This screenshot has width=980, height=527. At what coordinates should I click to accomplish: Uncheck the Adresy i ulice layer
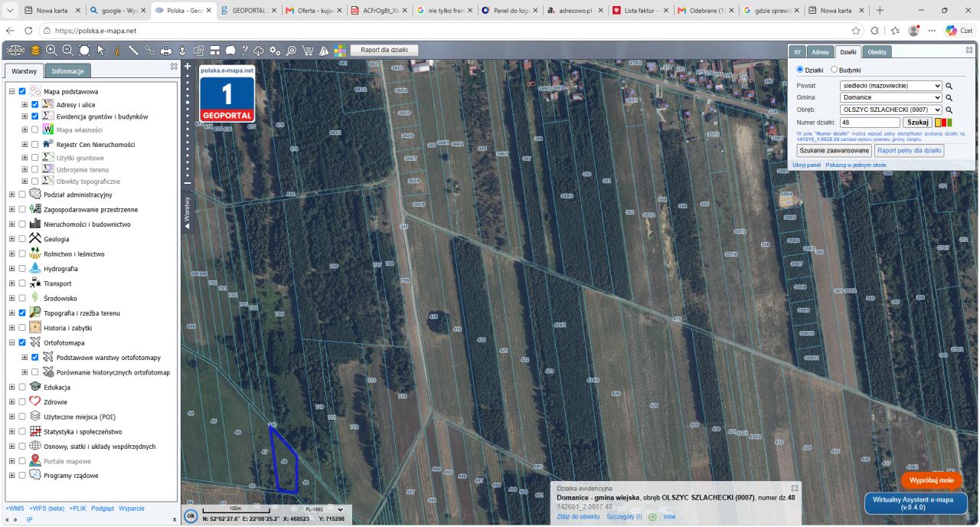[x=35, y=104]
